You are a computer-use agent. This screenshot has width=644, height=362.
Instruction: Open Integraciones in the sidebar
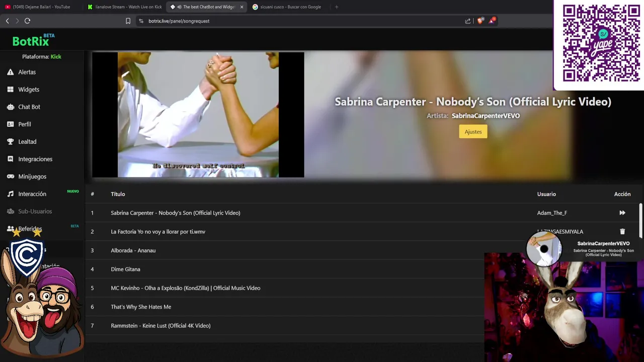(35, 159)
